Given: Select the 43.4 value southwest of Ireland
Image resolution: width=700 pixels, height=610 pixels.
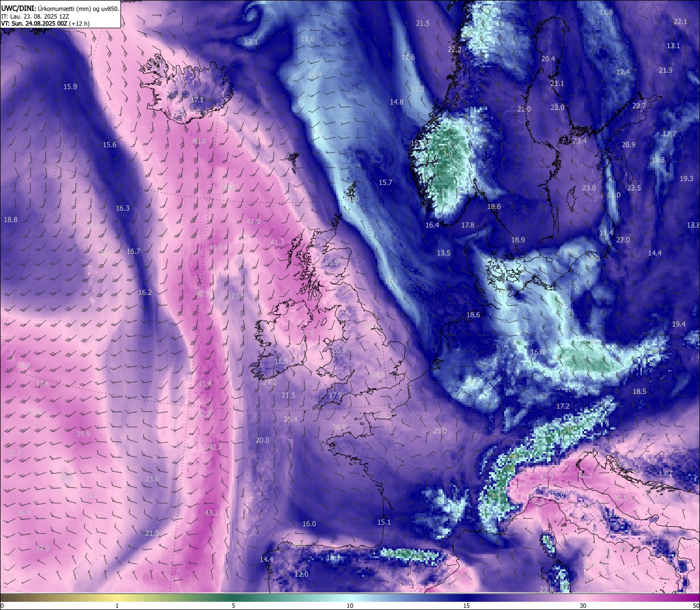Looking at the screenshot, I should click(x=205, y=384).
